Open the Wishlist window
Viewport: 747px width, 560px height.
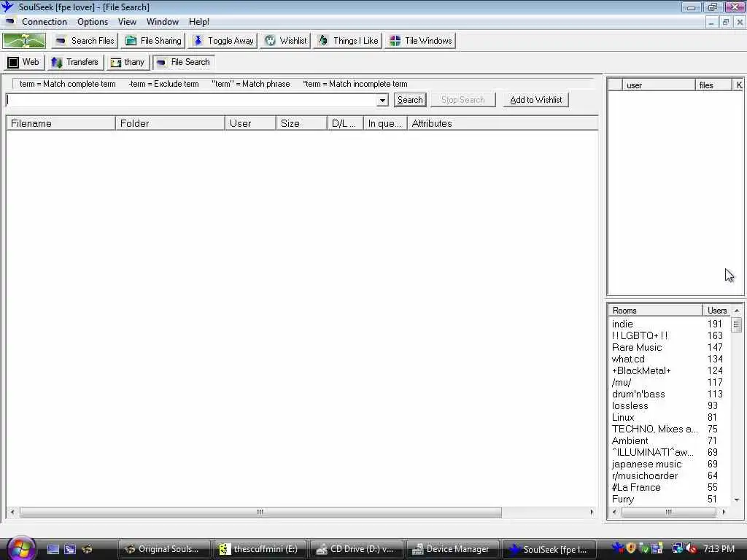coord(285,41)
